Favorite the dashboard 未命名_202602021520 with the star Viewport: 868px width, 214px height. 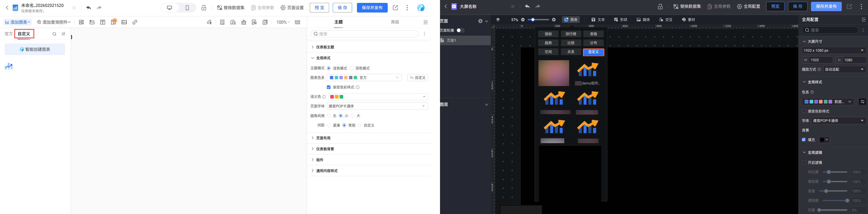click(74, 8)
